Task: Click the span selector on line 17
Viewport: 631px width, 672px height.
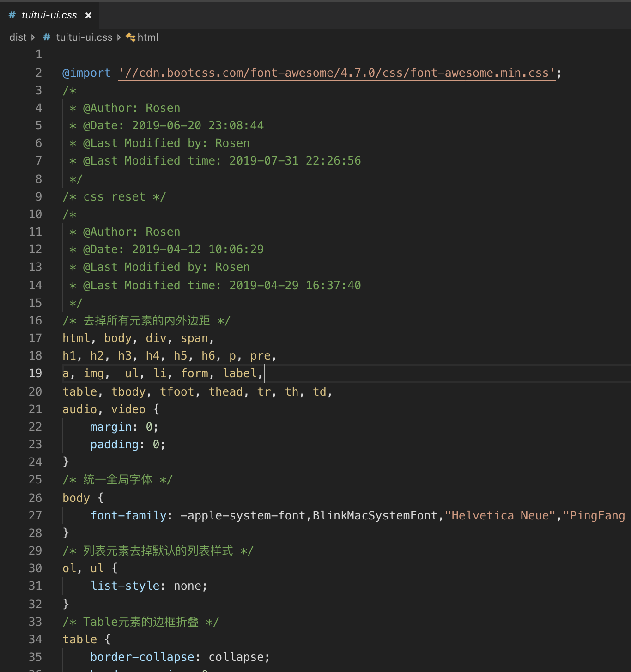Action: click(x=194, y=338)
